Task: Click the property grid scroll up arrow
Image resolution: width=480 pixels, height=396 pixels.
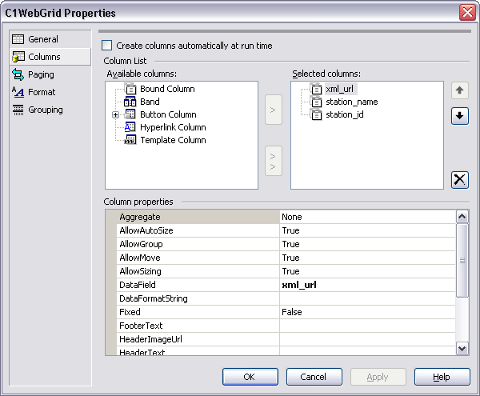Action: [462, 217]
